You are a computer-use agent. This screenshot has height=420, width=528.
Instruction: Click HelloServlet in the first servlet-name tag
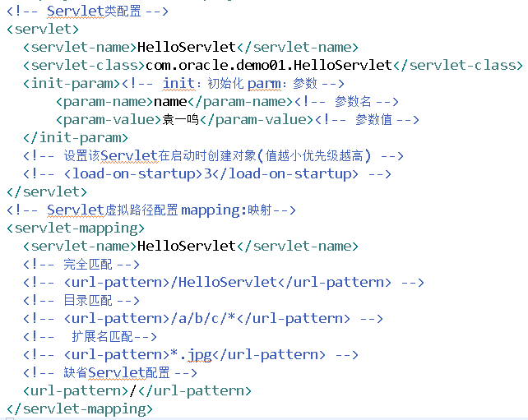pos(186,47)
